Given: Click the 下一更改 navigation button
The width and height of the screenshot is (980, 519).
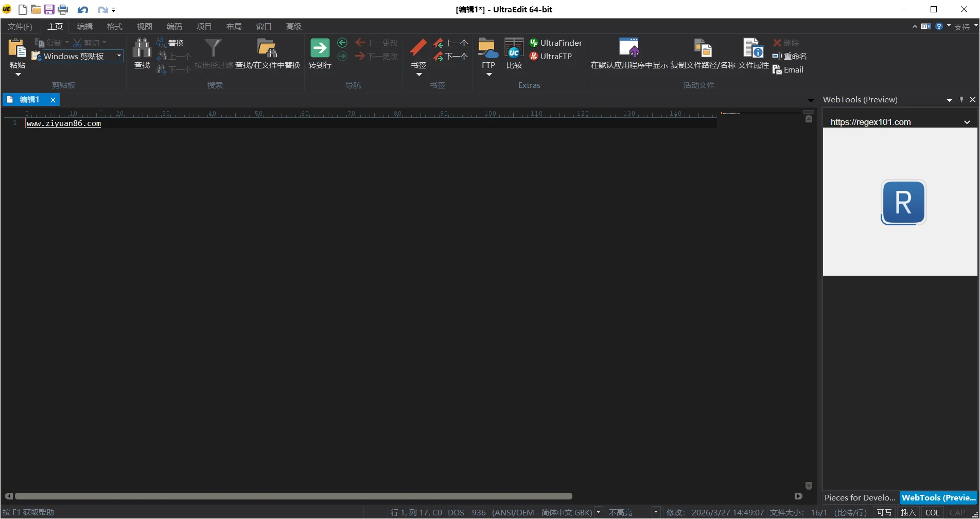Looking at the screenshot, I should pos(376,57).
